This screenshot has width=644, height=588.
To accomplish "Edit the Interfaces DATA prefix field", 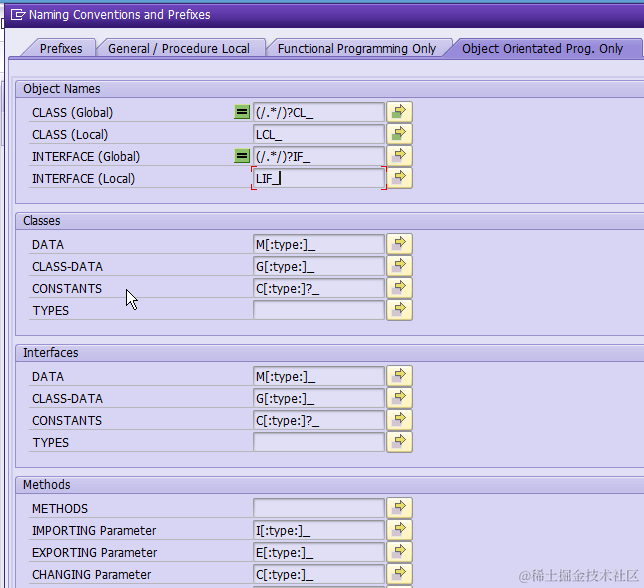I will coord(319,376).
